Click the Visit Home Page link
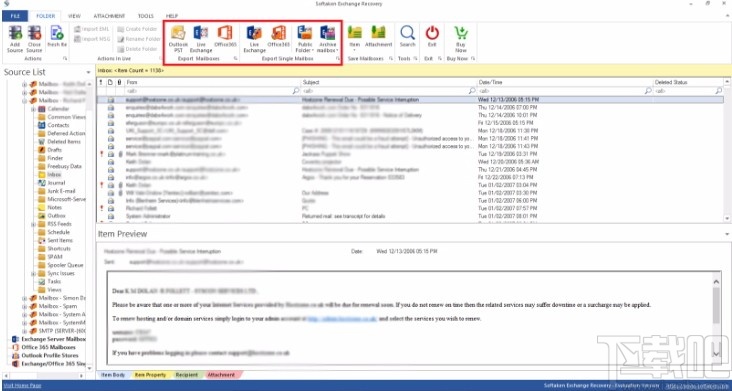This screenshot has width=732, height=391. [x=22, y=385]
